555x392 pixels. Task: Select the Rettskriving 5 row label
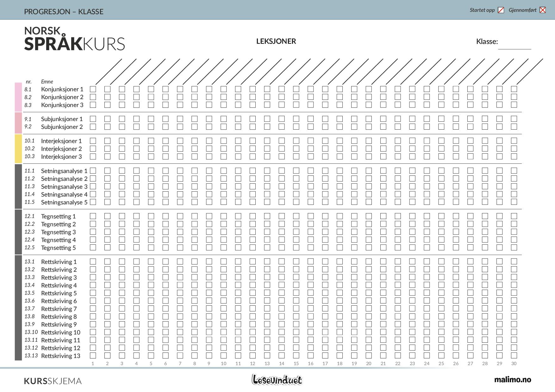click(x=59, y=293)
